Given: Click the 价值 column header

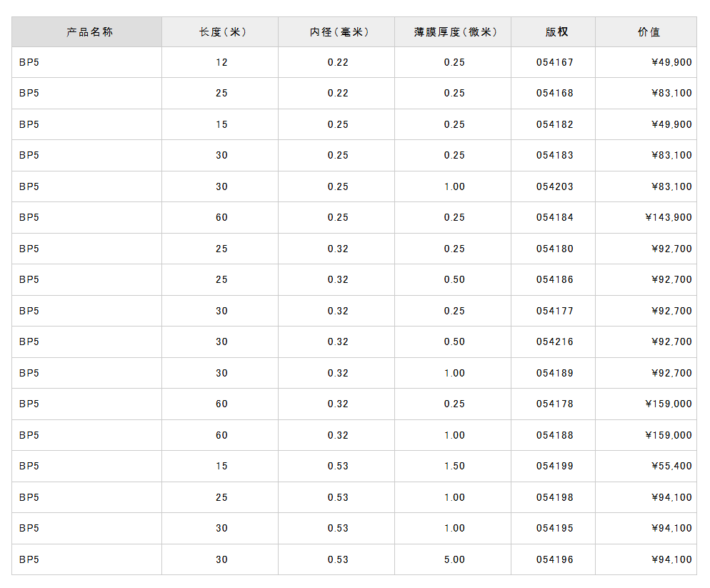Looking at the screenshot, I should pos(648,32).
